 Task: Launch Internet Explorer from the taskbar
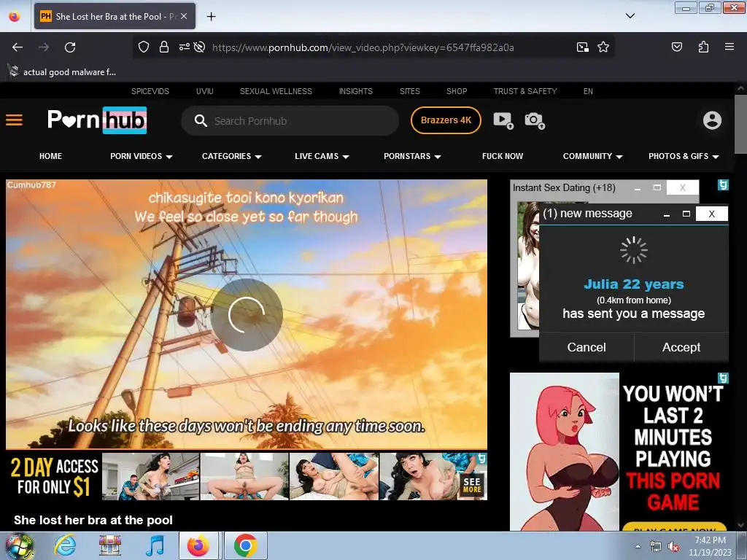65,545
